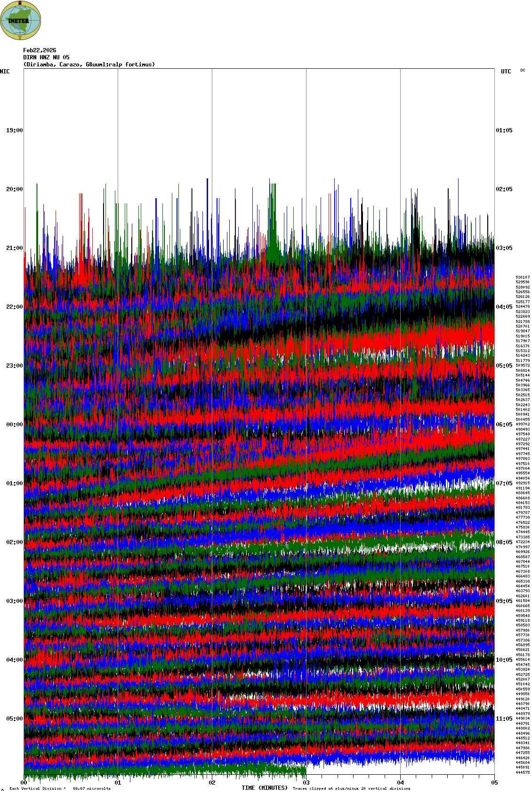
Task: Select the 22:00 local time marker
Action: click(x=14, y=307)
